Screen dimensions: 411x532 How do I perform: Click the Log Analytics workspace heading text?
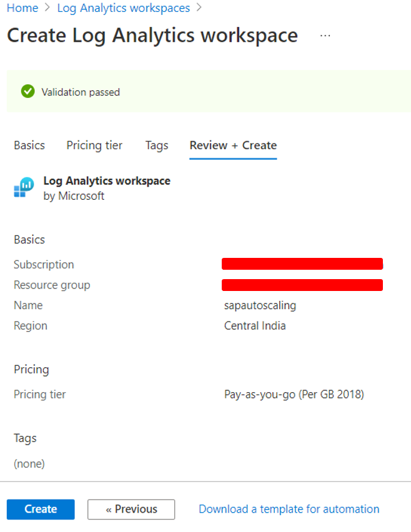[x=107, y=181]
